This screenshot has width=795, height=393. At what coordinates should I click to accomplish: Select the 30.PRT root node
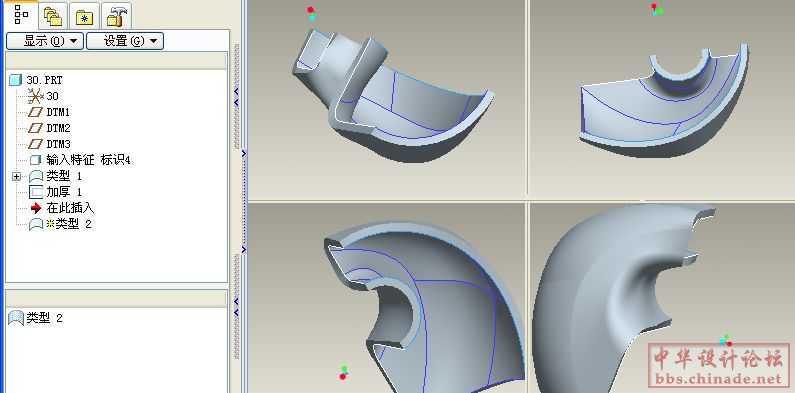(x=44, y=80)
